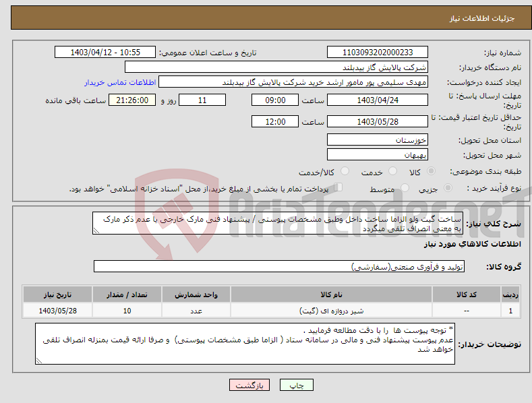Click the delivery city field بهبهان
532x403 pixels.
[x=378, y=155]
